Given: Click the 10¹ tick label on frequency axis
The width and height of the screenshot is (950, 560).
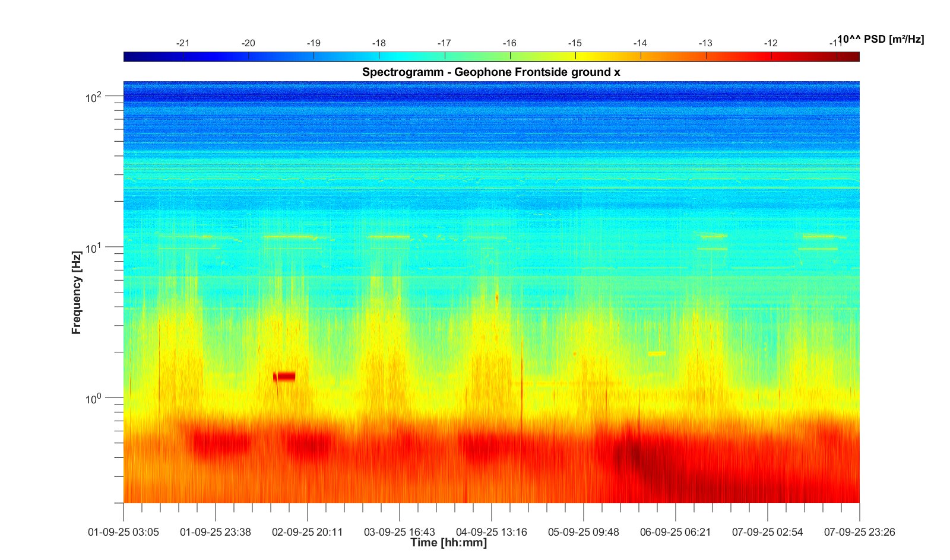Looking at the screenshot, I should coord(94,247).
